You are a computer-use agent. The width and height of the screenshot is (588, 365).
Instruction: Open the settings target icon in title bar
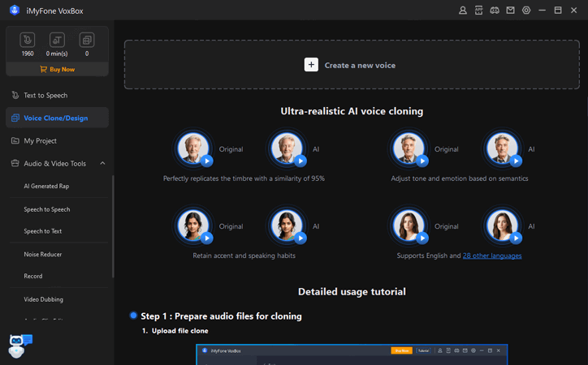coord(526,11)
